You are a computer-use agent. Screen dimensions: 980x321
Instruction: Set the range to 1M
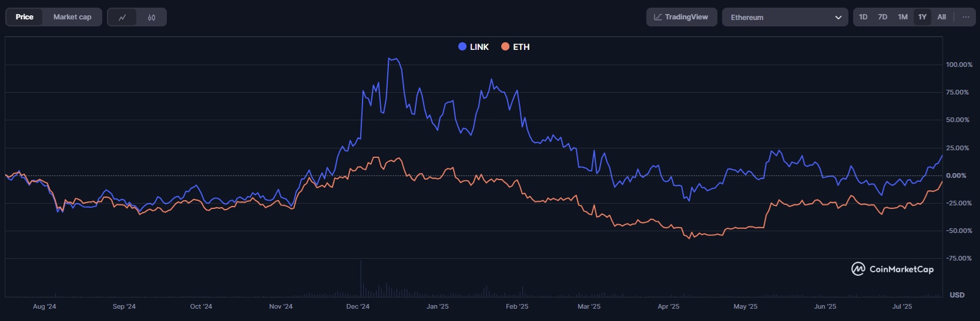pyautogui.click(x=902, y=17)
